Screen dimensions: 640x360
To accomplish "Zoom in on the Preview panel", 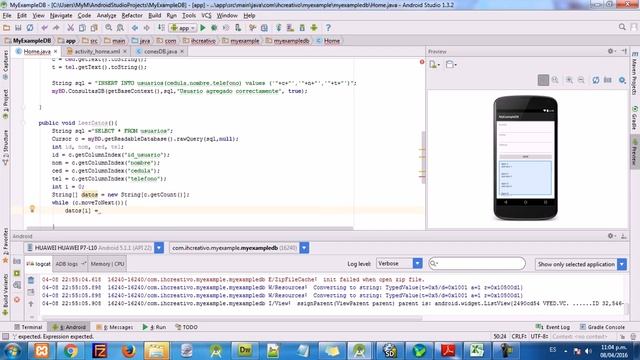I will pyautogui.click(x=569, y=80).
